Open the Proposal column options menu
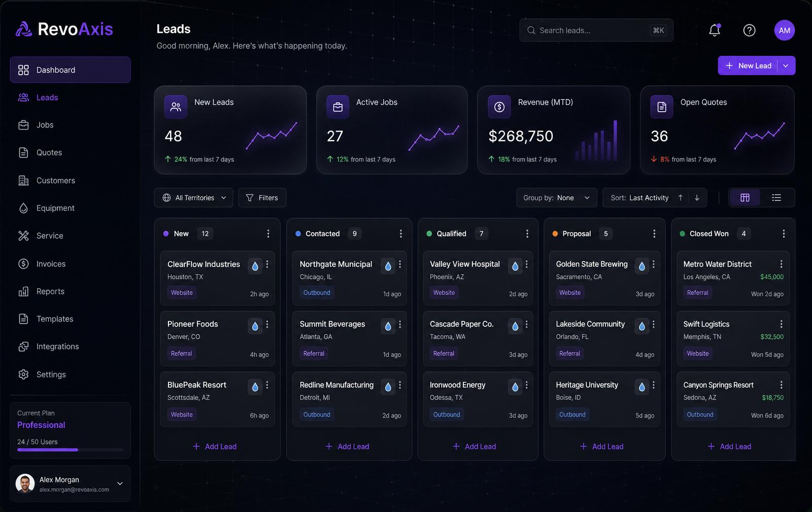Image resolution: width=812 pixels, height=512 pixels. pos(654,234)
